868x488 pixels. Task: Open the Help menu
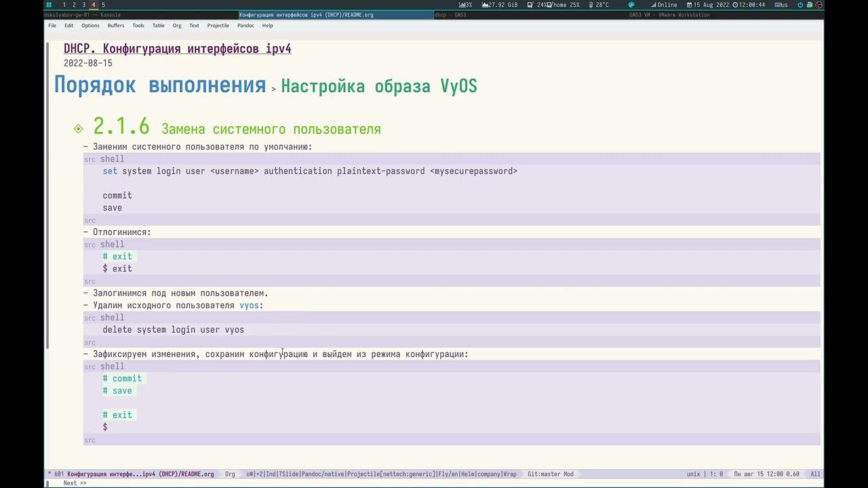pyautogui.click(x=268, y=26)
